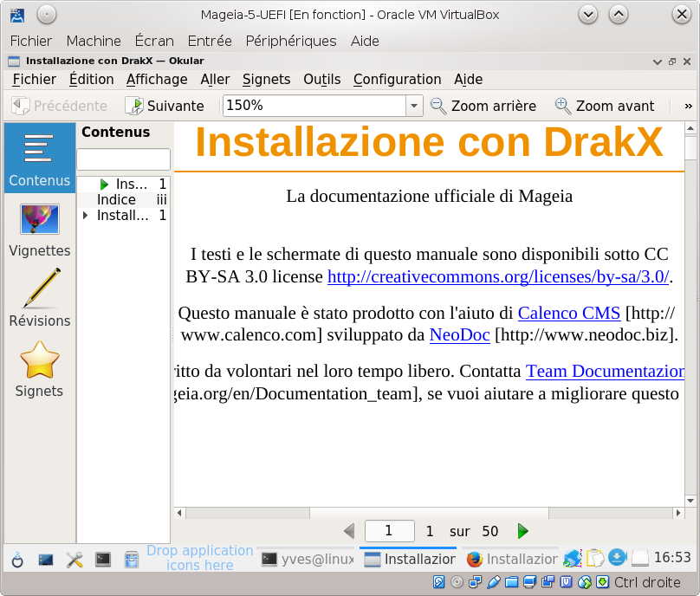Click the horizontal scrollbar thumb
This screenshot has width=700, height=596.
[429, 513]
